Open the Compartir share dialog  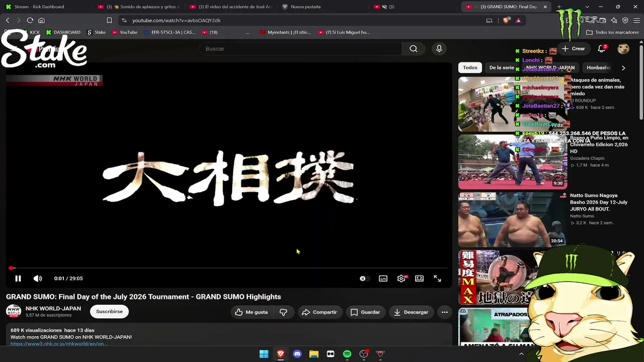pos(319,312)
